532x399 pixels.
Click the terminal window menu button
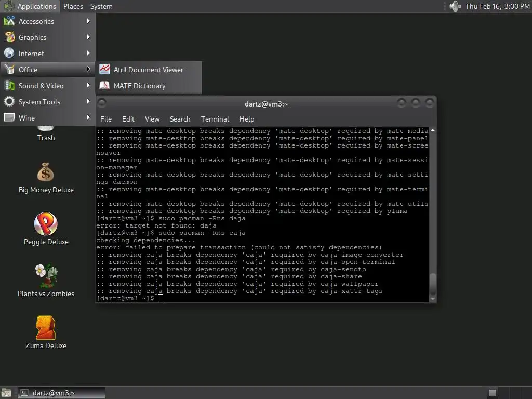[x=102, y=102]
